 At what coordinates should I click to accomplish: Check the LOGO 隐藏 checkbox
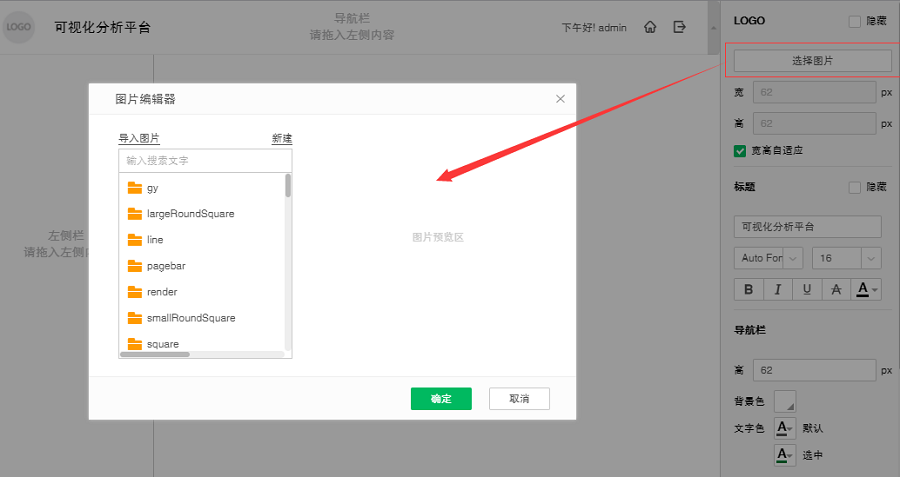pos(854,21)
